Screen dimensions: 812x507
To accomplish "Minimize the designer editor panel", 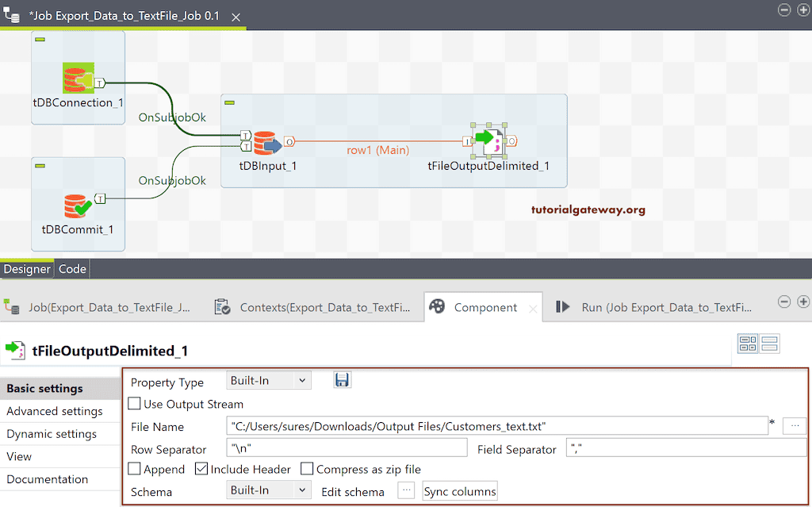I will pyautogui.click(x=784, y=10).
